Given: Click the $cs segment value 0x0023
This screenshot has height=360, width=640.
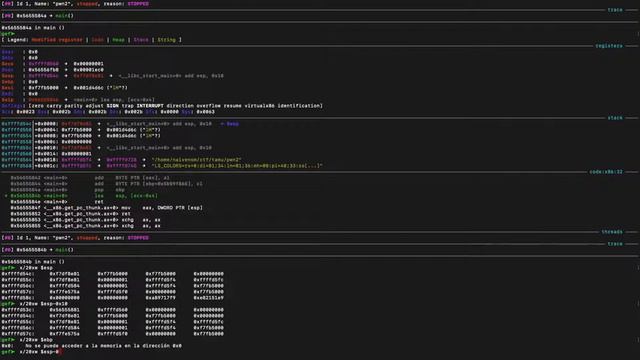Looking at the screenshot, I should click(26, 112).
